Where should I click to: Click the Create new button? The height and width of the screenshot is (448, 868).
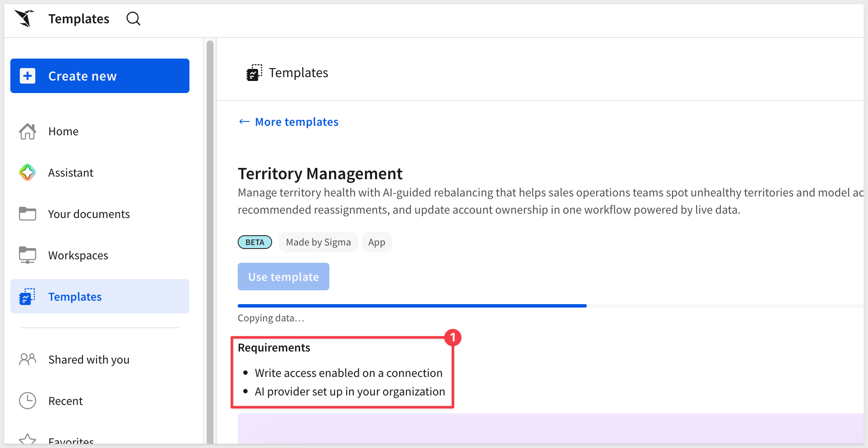pyautogui.click(x=100, y=76)
